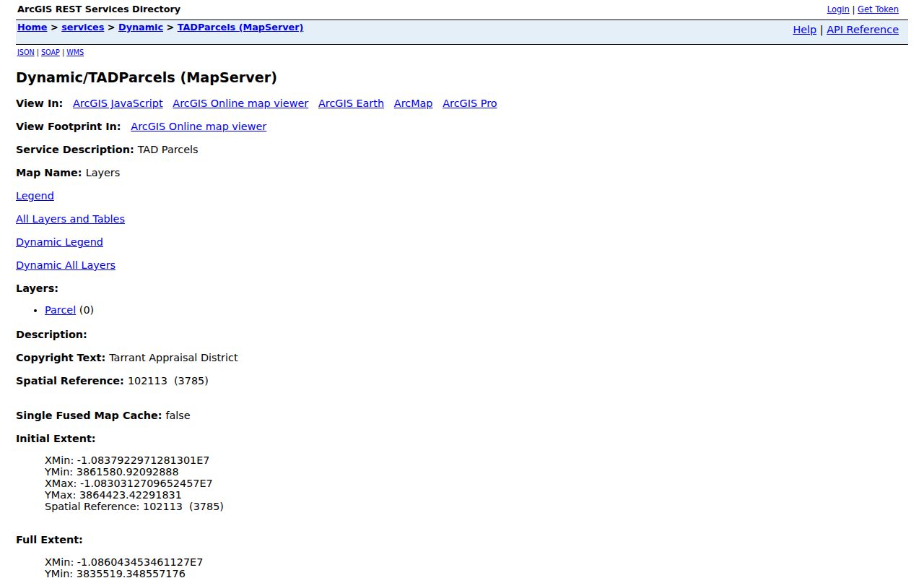Open the Login link
924x578 pixels.
point(837,9)
